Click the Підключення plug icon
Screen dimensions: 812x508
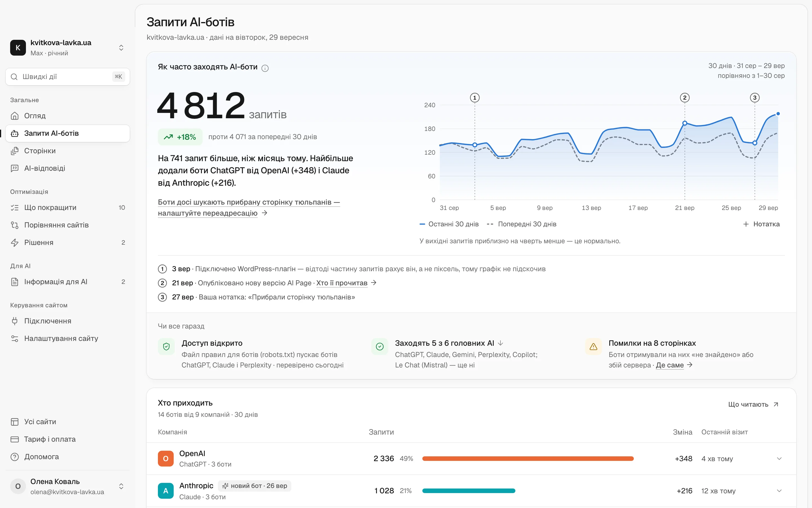[x=14, y=321]
